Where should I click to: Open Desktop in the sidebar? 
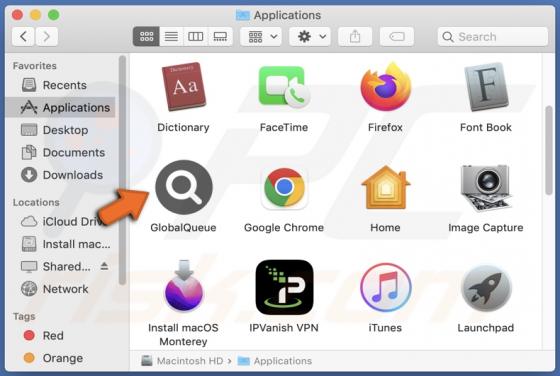(60, 130)
